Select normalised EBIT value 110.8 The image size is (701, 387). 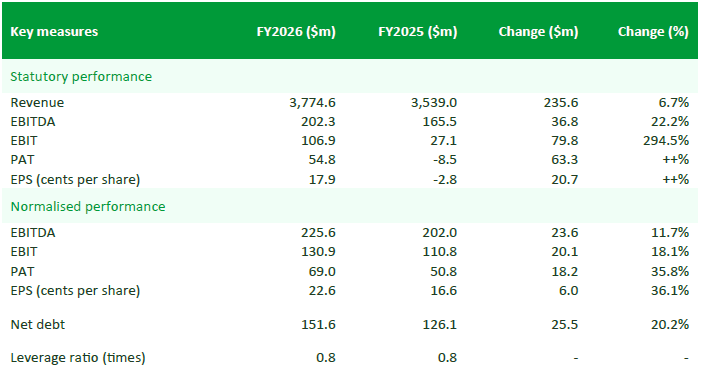[439, 252]
